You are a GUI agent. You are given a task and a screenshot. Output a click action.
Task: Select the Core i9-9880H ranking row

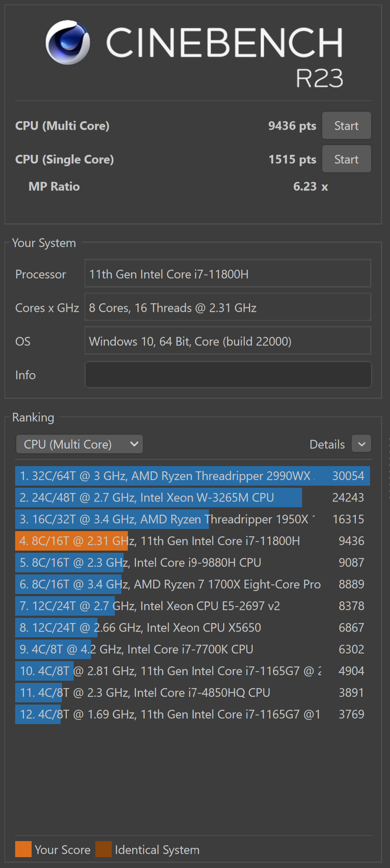click(x=192, y=562)
